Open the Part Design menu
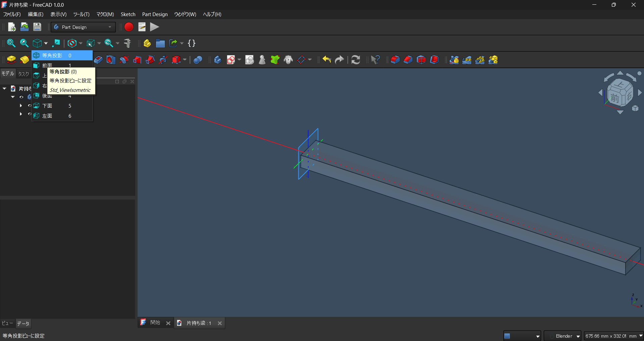Viewport: 644px width, 341px height. [x=155, y=14]
